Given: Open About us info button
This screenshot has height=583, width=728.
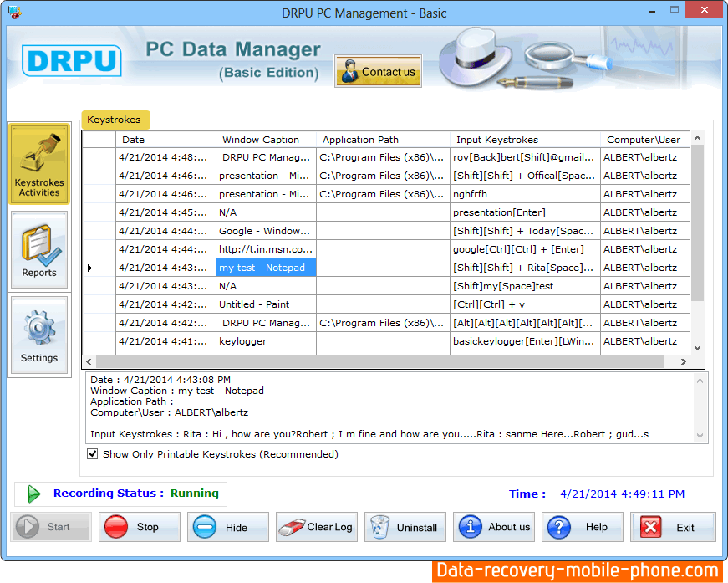Looking at the screenshot, I should click(494, 527).
